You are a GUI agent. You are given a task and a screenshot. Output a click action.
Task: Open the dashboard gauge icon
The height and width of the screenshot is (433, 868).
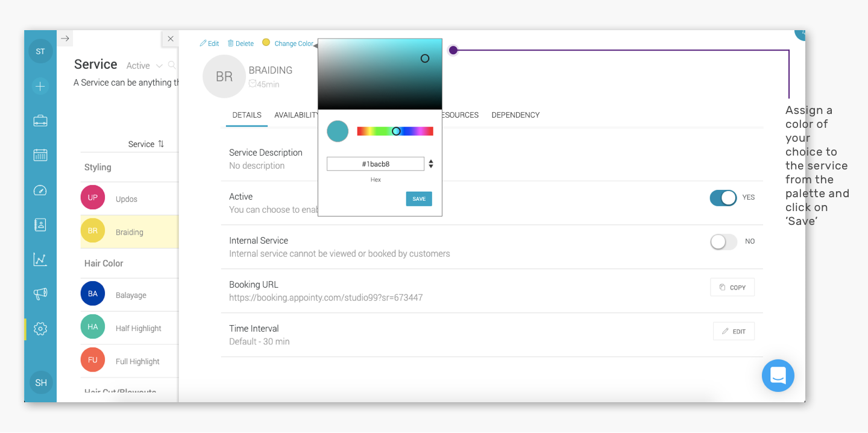point(40,191)
